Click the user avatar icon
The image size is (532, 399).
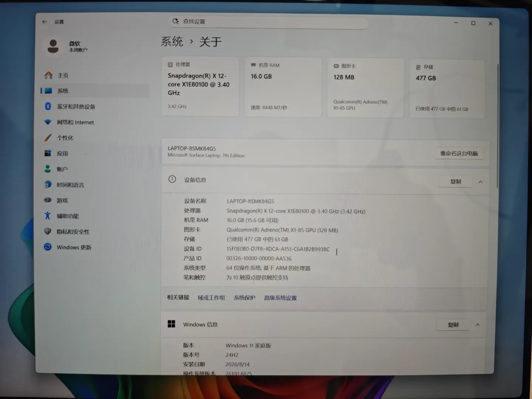tap(53, 46)
